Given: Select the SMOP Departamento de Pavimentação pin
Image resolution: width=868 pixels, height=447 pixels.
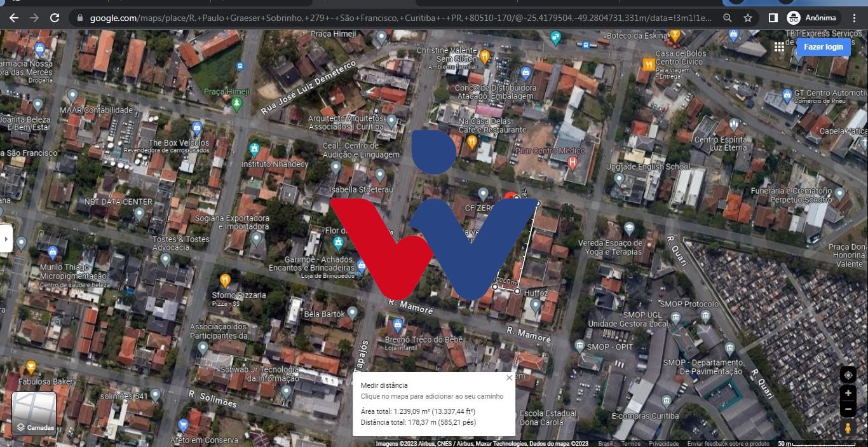Looking at the screenshot, I should [729, 348].
